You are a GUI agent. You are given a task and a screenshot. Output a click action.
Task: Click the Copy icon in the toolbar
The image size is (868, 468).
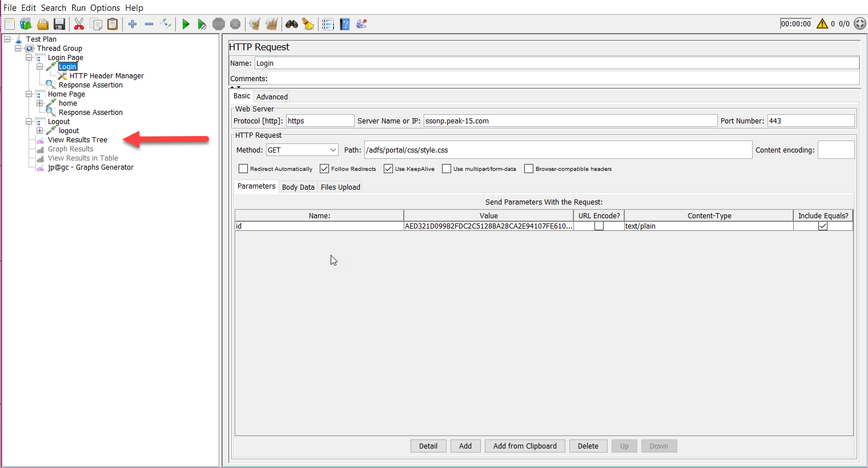(x=96, y=24)
